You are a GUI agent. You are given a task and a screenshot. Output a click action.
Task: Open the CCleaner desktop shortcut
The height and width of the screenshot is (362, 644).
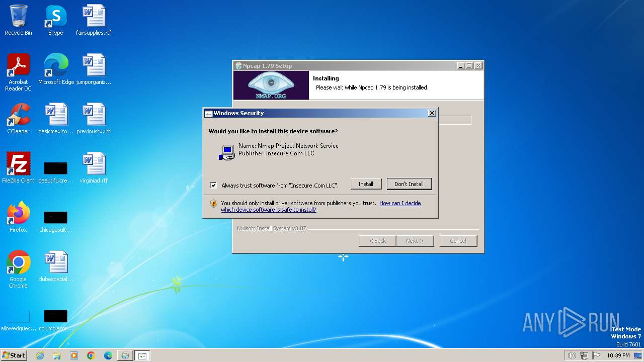(x=18, y=119)
